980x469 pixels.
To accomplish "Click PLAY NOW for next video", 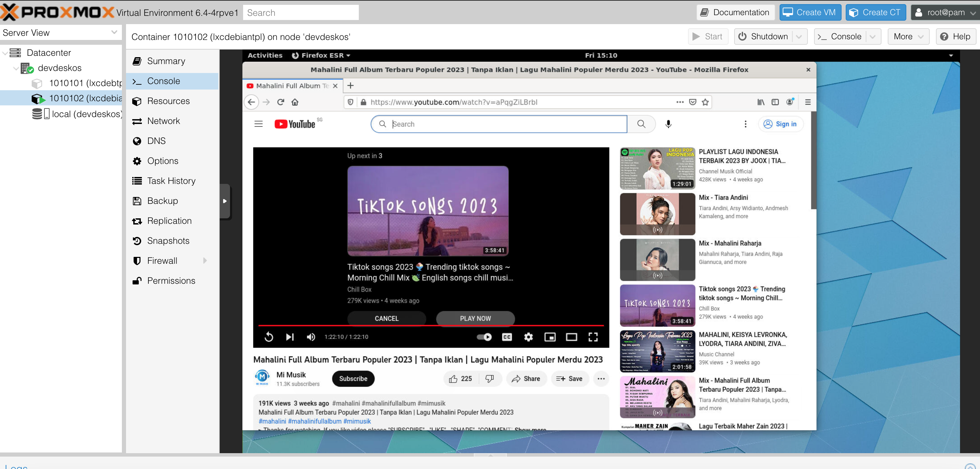I will click(x=475, y=319).
